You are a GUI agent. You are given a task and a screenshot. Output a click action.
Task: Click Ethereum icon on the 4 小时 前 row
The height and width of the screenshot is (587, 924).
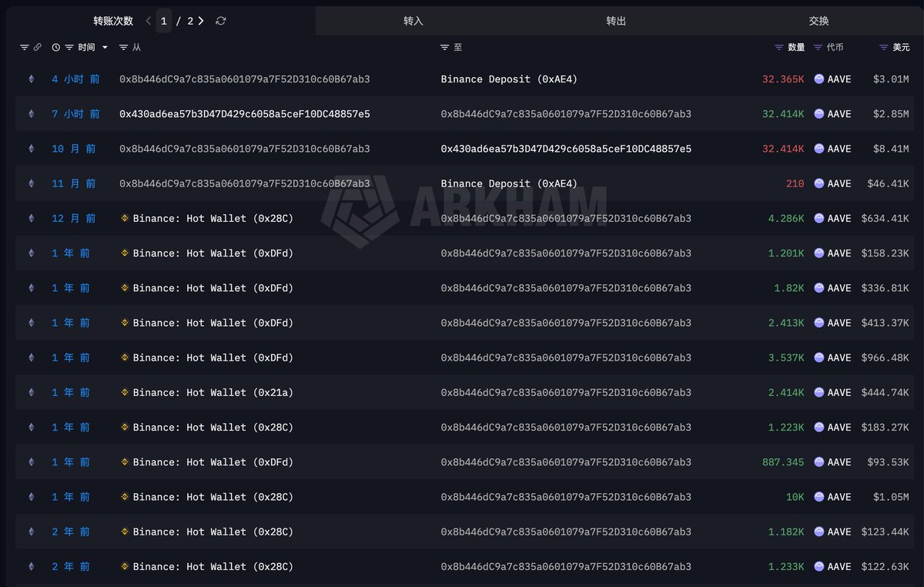click(32, 79)
